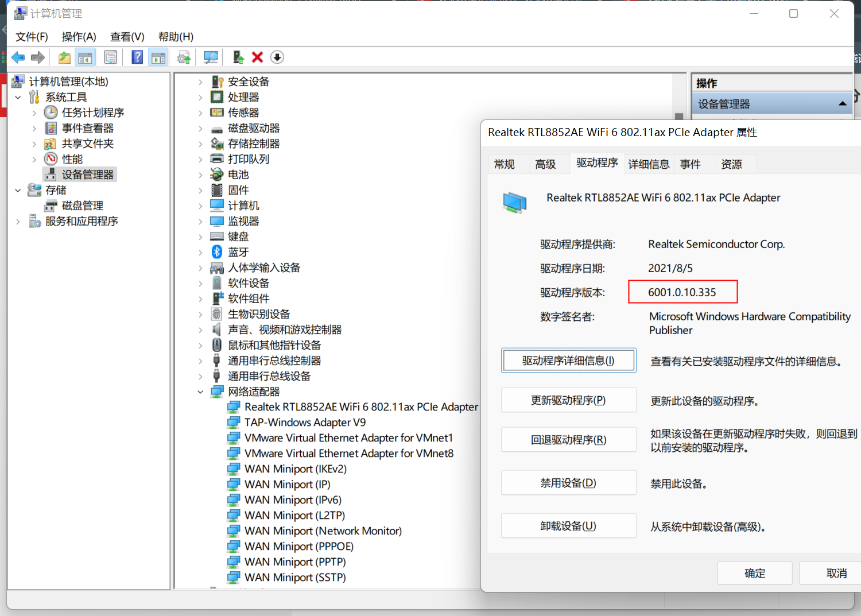This screenshot has height=616, width=861.
Task: Open the 文件(F) menu
Action: pos(32,37)
